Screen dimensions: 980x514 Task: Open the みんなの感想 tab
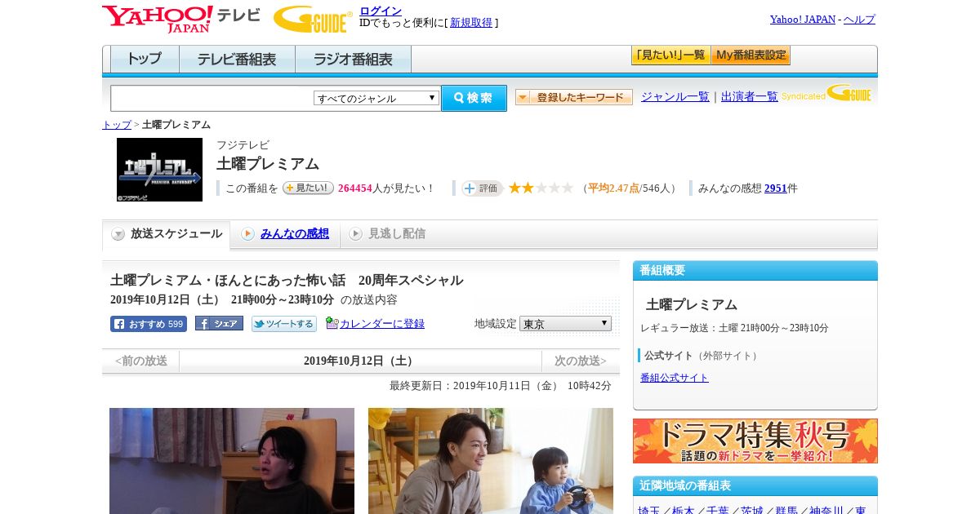click(x=285, y=234)
